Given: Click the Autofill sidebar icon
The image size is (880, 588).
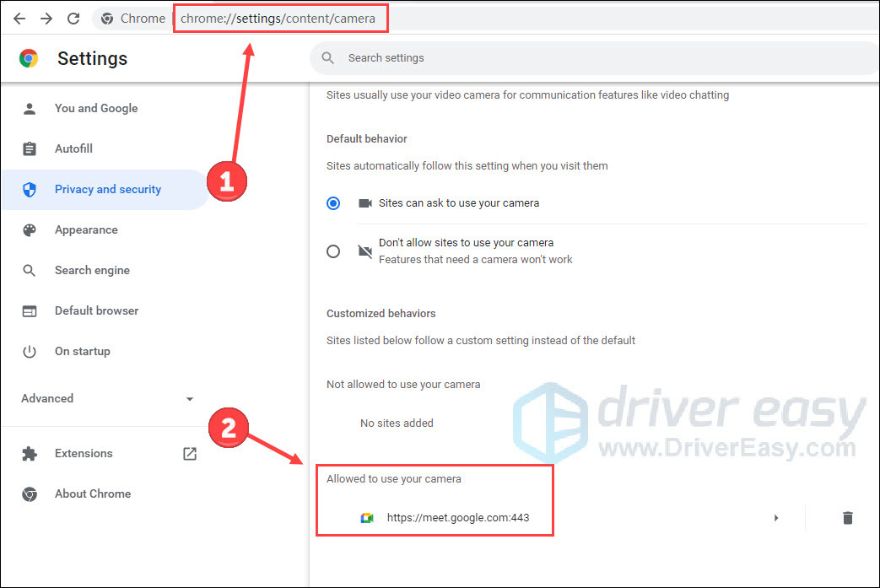Looking at the screenshot, I should tap(30, 148).
